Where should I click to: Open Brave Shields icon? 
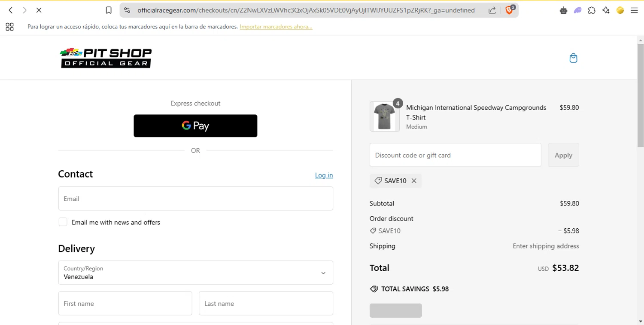tap(510, 10)
